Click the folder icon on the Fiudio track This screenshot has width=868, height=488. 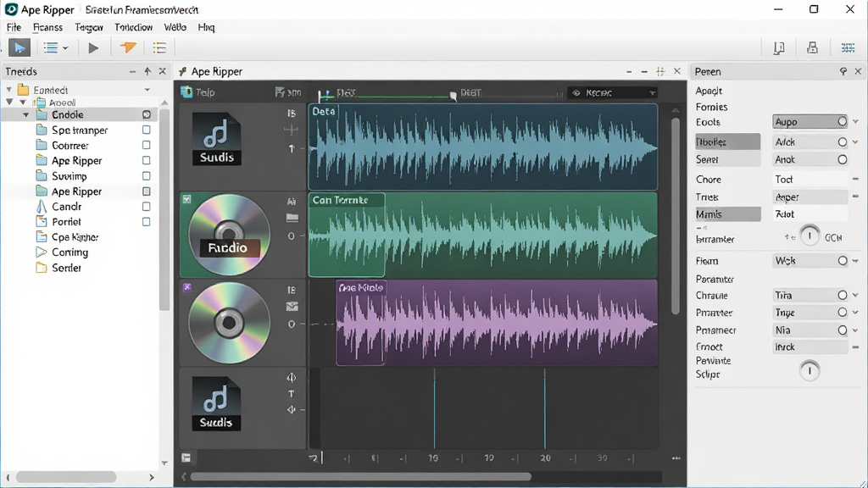click(292, 219)
